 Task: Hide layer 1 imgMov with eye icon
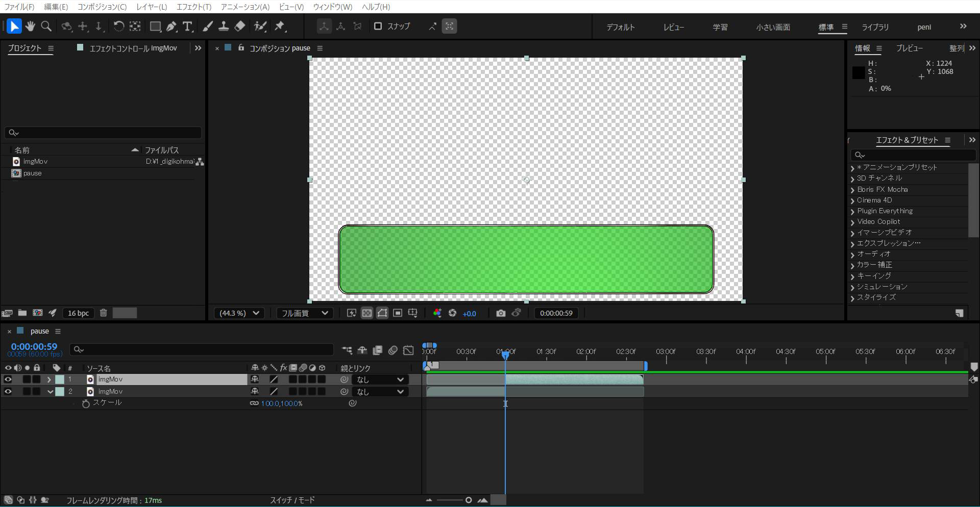8,379
